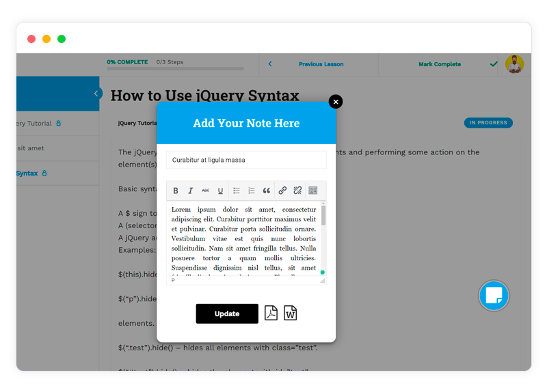Click the previous lesson chevron arrow
The width and height of the screenshot is (547, 392).
tap(270, 64)
